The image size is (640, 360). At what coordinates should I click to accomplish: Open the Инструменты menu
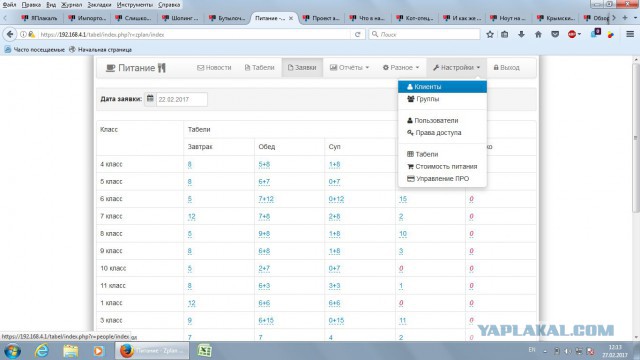[x=135, y=5]
